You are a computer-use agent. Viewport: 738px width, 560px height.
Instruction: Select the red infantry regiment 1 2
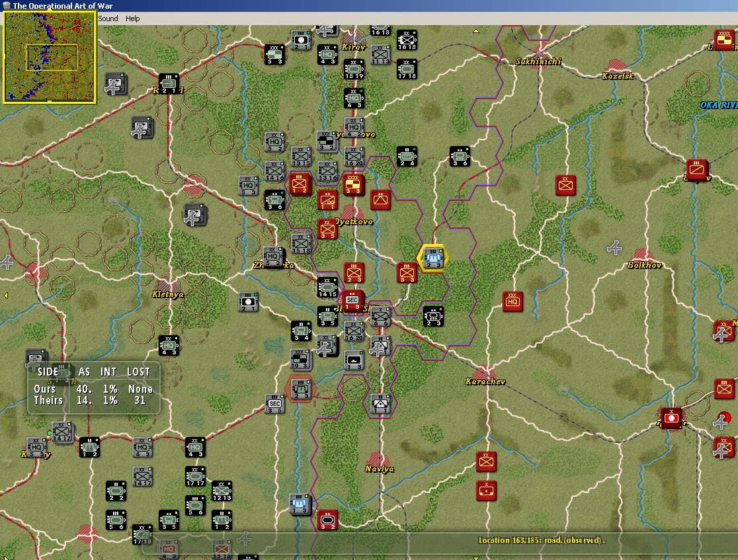click(300, 184)
